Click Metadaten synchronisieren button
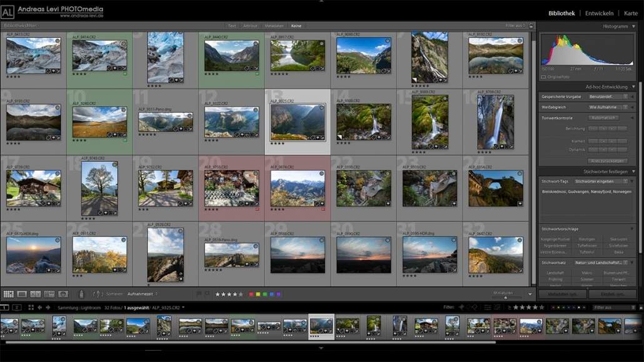Image resolution: width=644 pixels, height=362 pixels. (x=562, y=294)
